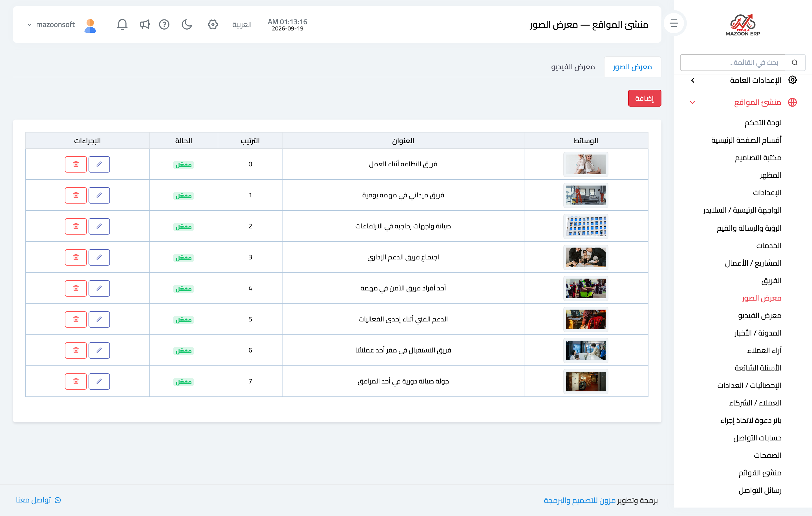Click مفعل status badge in row 0
The width and height of the screenshot is (812, 516).
(x=184, y=165)
